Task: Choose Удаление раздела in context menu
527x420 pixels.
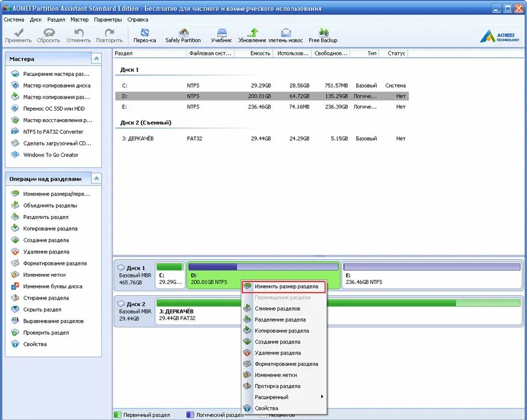Action: (x=284, y=353)
